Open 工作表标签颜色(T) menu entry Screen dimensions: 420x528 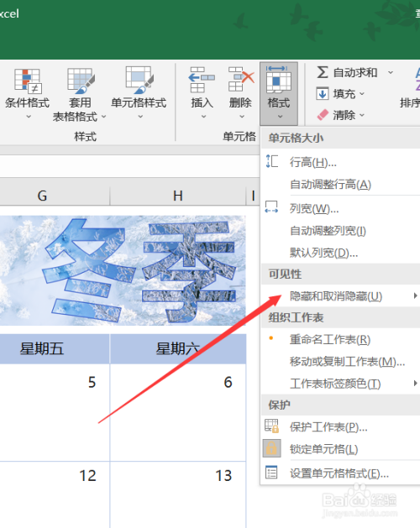point(340,384)
